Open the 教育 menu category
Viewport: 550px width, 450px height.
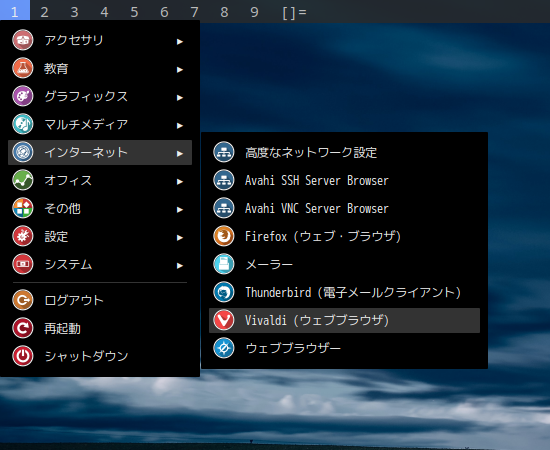coord(100,68)
